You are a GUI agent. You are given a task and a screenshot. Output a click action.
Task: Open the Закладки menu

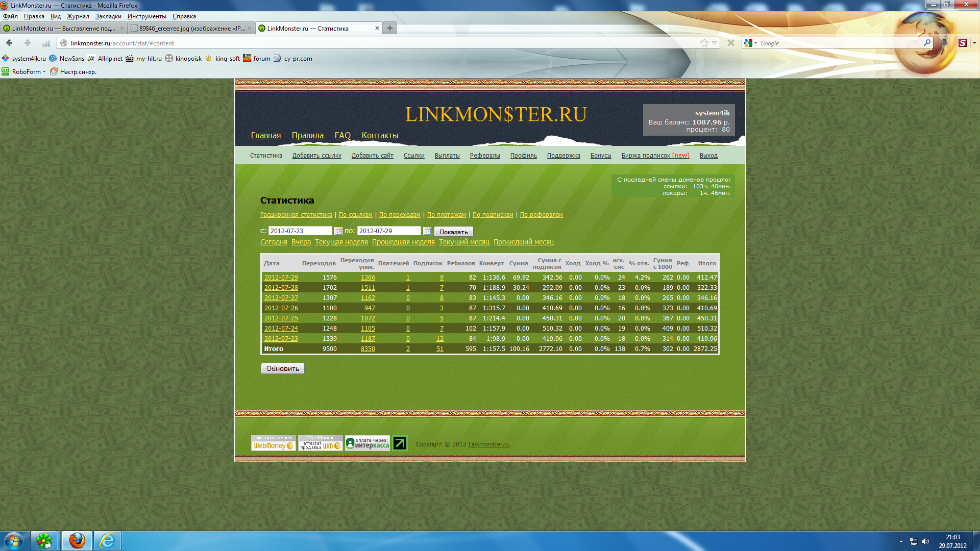(x=108, y=16)
